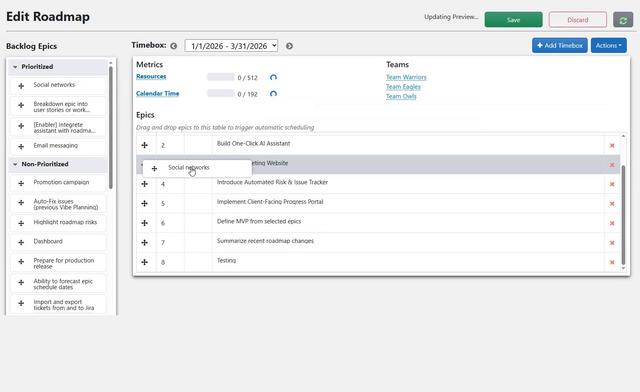The width and height of the screenshot is (640, 392).
Task: Click move handle of Define MVP row
Action: [144, 223]
